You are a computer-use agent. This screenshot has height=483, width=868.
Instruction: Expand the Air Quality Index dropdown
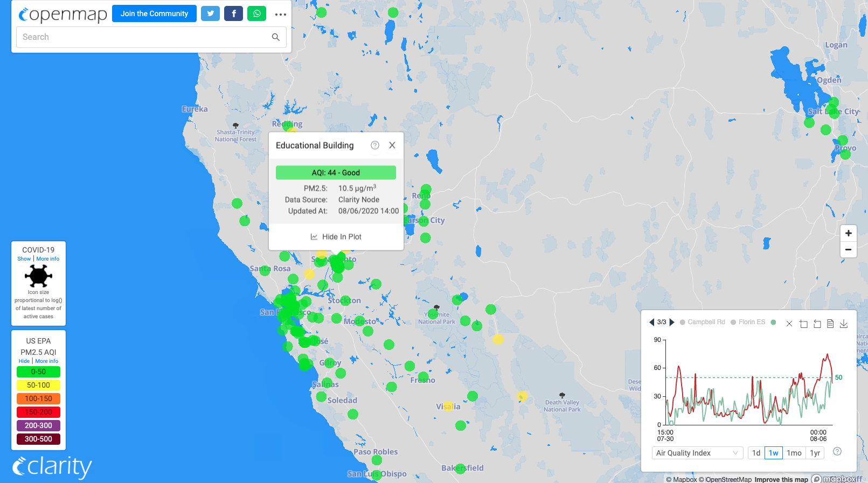(x=697, y=453)
